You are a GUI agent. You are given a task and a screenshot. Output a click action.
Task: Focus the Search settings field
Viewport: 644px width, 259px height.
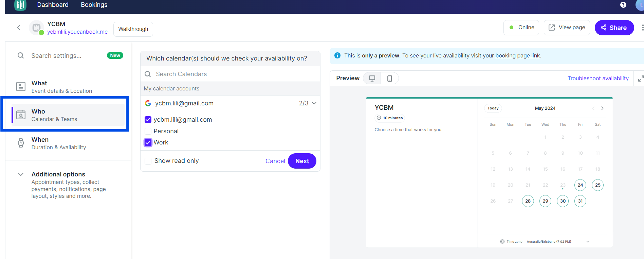pos(68,55)
